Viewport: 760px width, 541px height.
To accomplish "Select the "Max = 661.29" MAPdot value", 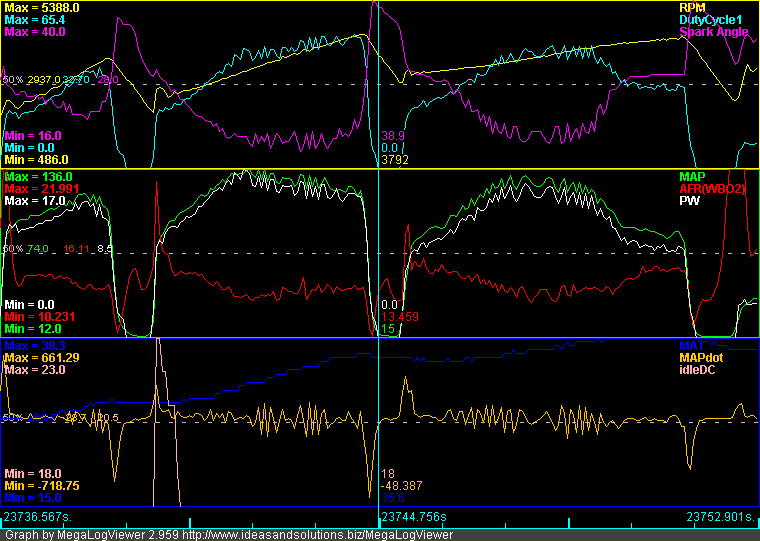I will point(42,358).
